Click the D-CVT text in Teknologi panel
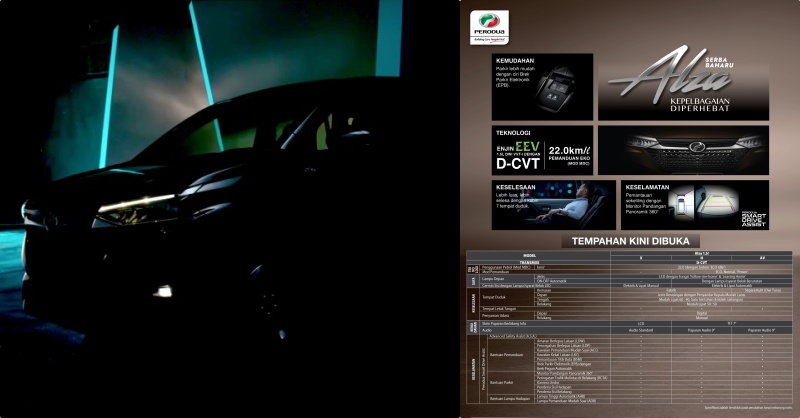Image resolution: width=800 pixels, height=418 pixels. 517,164
